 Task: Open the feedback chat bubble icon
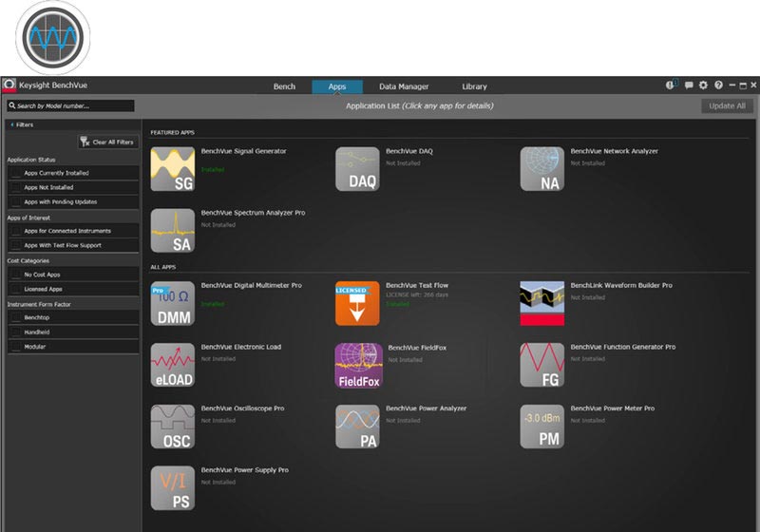pyautogui.click(x=688, y=85)
